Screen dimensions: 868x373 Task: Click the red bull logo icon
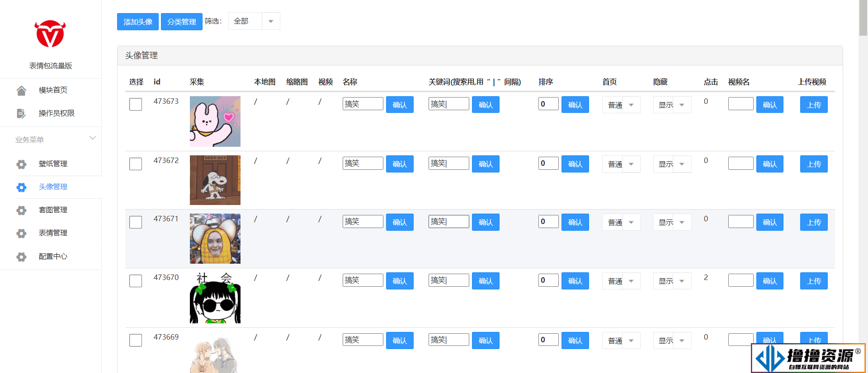[x=50, y=34]
